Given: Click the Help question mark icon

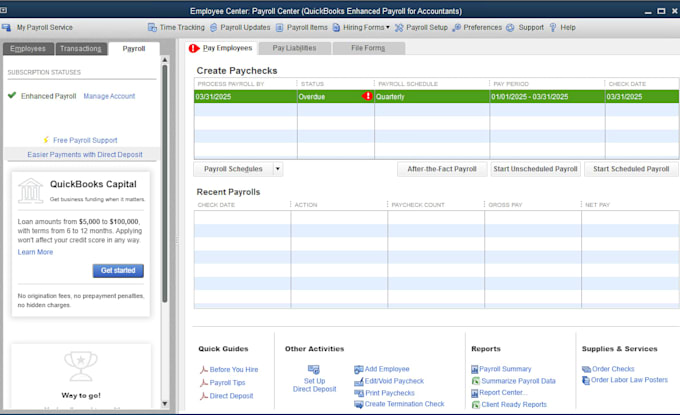Looking at the screenshot, I should click(x=553, y=27).
